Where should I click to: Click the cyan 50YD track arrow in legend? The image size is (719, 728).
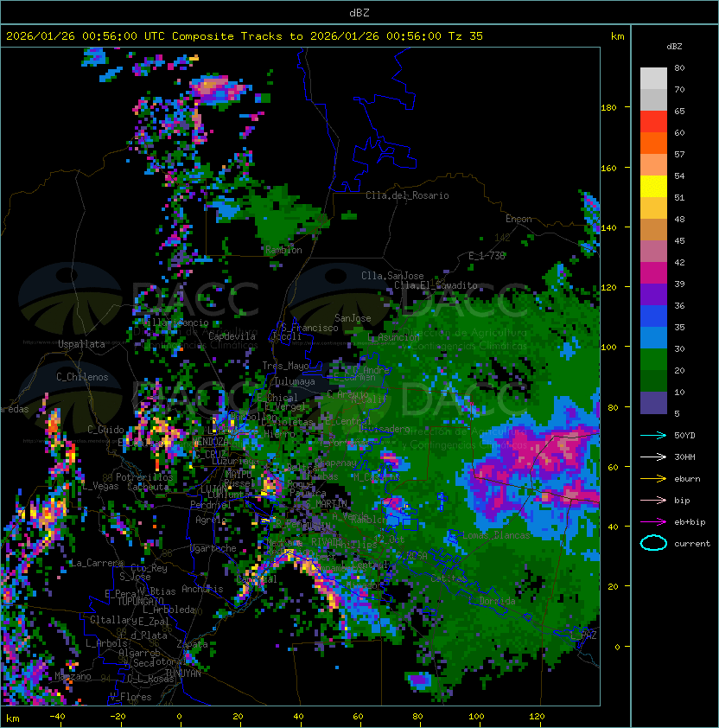coord(653,435)
